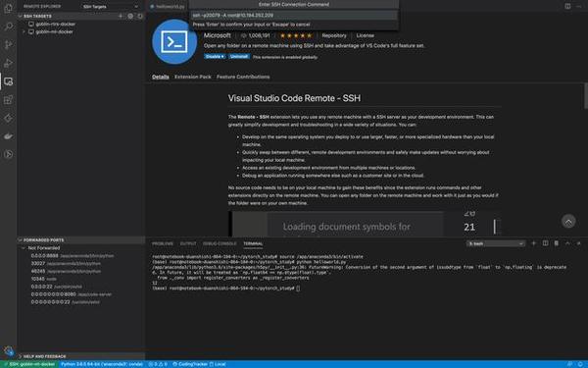Viewport: 588px width, 368px height.
Task: Click the SSH goblin-ml-docker remote status indicator
Action: pyautogui.click(x=29, y=364)
